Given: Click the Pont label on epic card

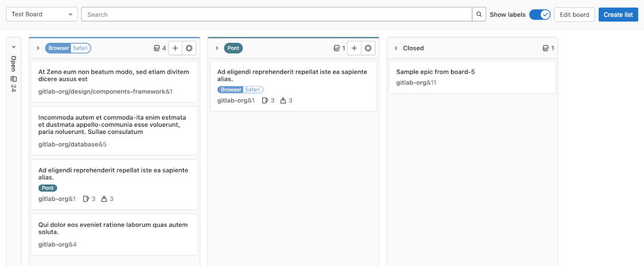Looking at the screenshot, I should pos(48,188).
